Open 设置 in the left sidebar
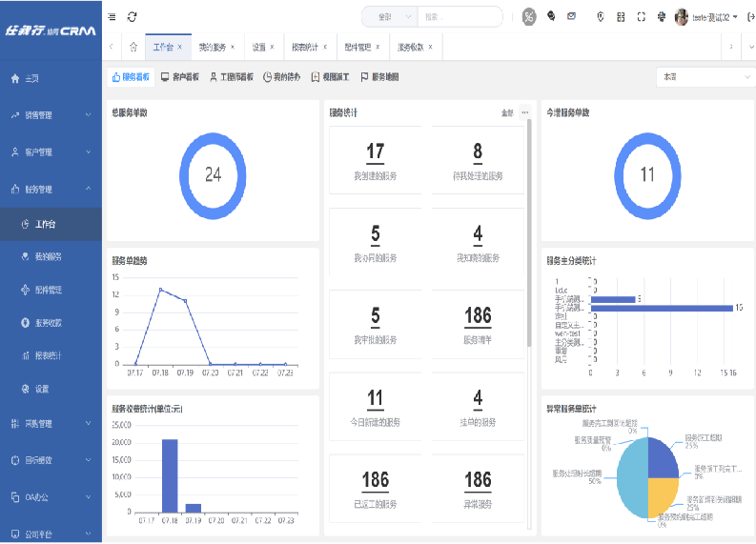The width and height of the screenshot is (756, 544). coord(42,389)
